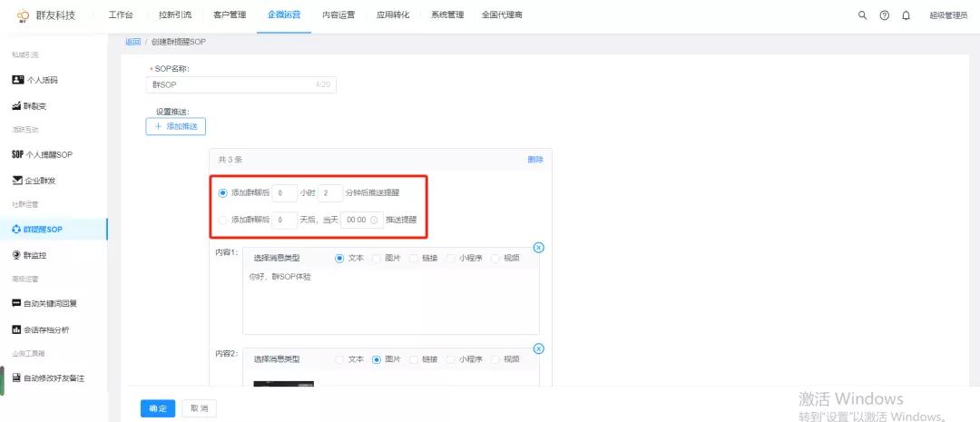
Task: Remove 内容2 with its circled X icon
Action: point(539,348)
